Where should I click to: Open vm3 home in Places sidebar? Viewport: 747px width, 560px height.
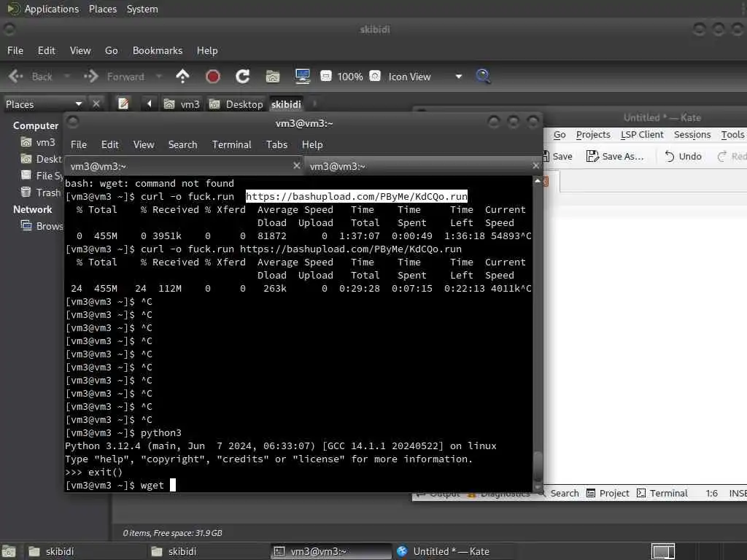(x=38, y=142)
